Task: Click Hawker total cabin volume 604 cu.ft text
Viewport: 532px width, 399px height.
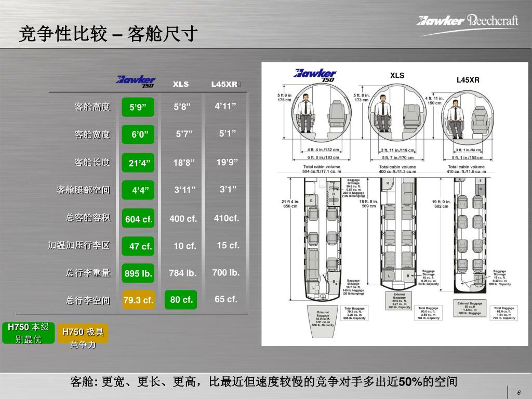Action: pos(322,169)
